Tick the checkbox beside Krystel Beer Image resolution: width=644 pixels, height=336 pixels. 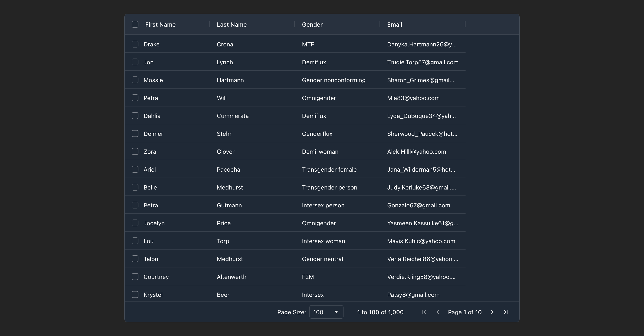pyautogui.click(x=135, y=294)
